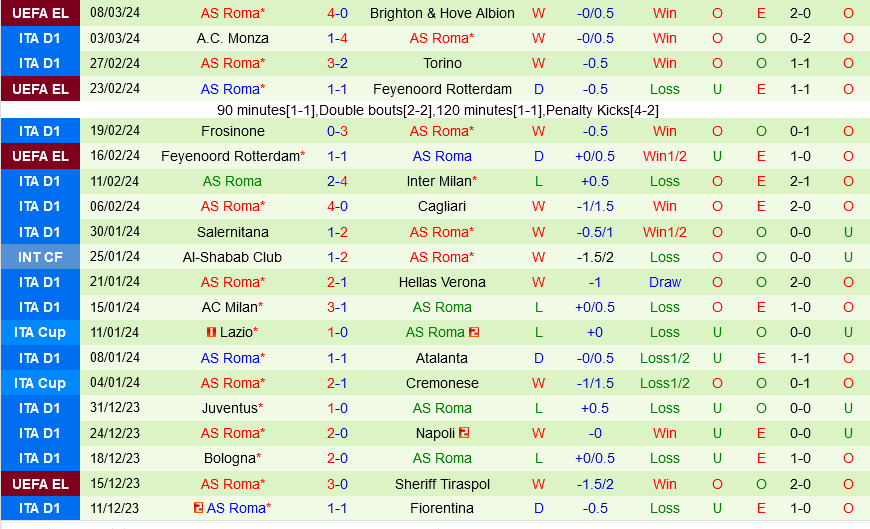The image size is (870, 529).
Task: Click the Hellas Verona team link
Action: point(442,282)
